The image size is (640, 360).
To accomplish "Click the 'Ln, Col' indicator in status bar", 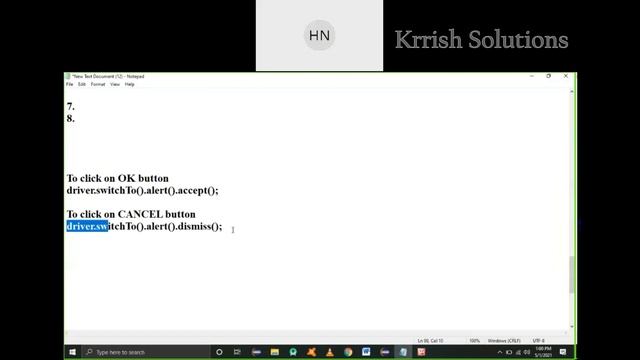I will (430, 340).
